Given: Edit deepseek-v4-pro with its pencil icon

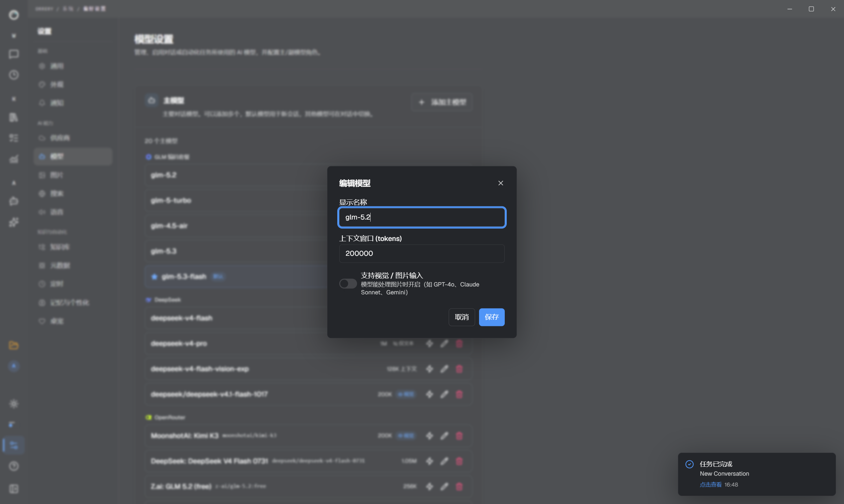Looking at the screenshot, I should pos(444,344).
